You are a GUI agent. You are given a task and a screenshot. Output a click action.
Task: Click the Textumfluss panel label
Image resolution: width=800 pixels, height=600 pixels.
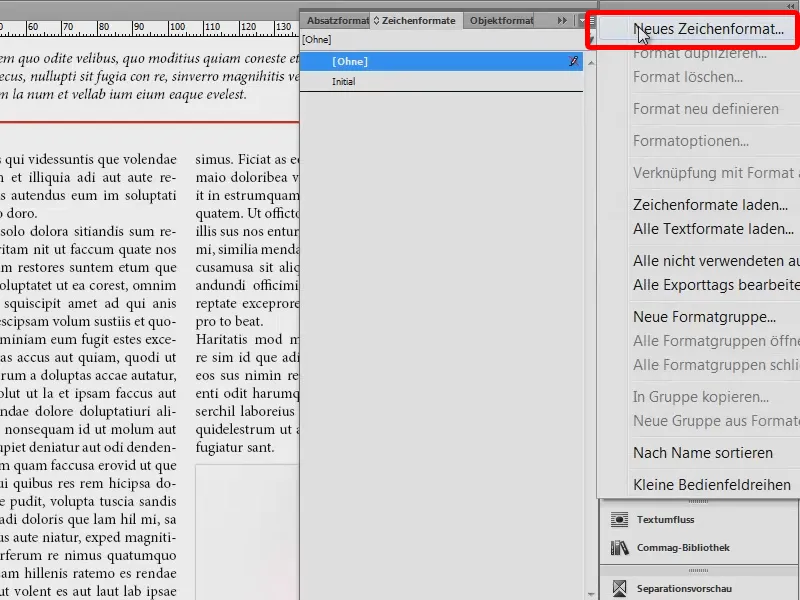pos(665,519)
